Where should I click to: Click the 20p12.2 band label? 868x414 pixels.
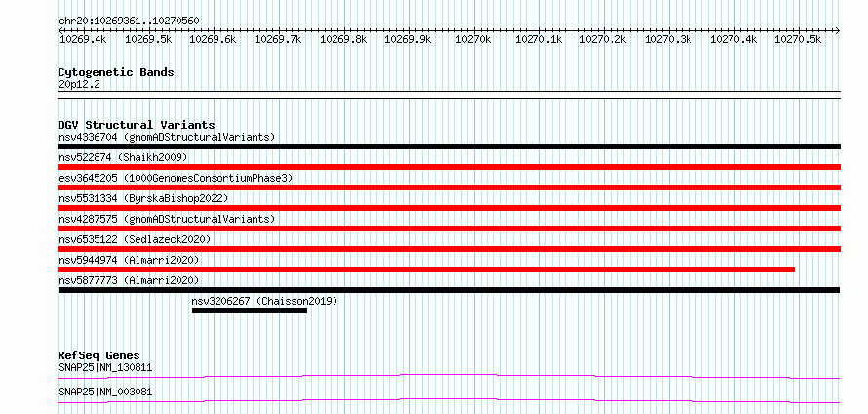point(79,85)
